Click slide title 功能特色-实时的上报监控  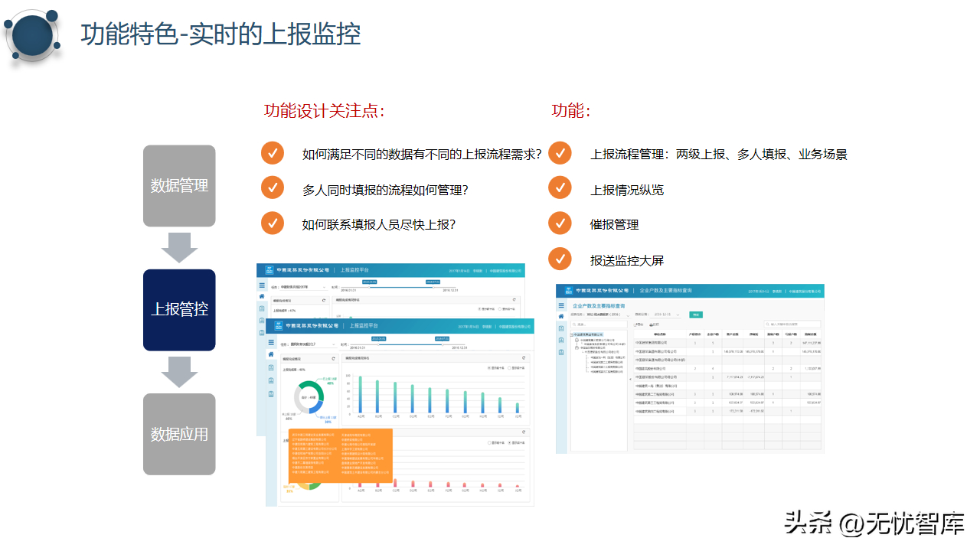[220, 34]
